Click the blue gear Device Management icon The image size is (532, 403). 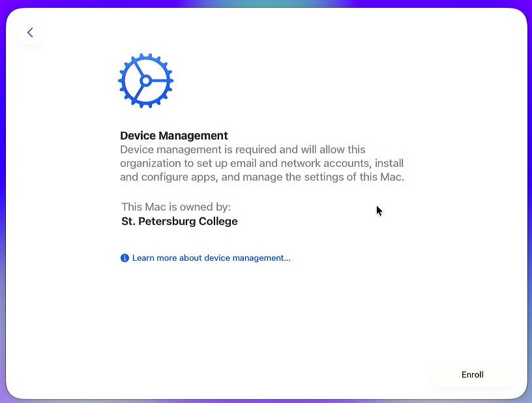click(x=146, y=81)
